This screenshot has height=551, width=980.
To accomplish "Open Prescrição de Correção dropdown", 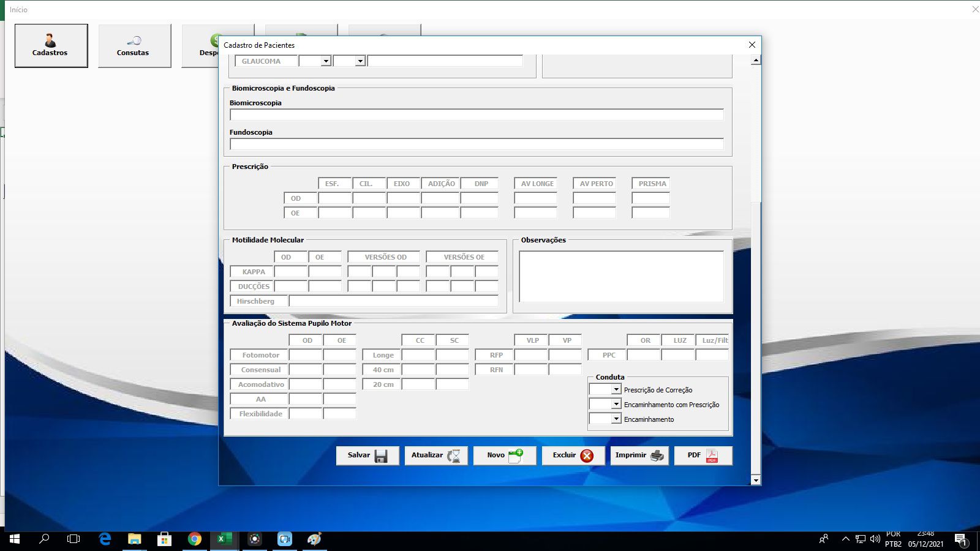I will click(616, 389).
